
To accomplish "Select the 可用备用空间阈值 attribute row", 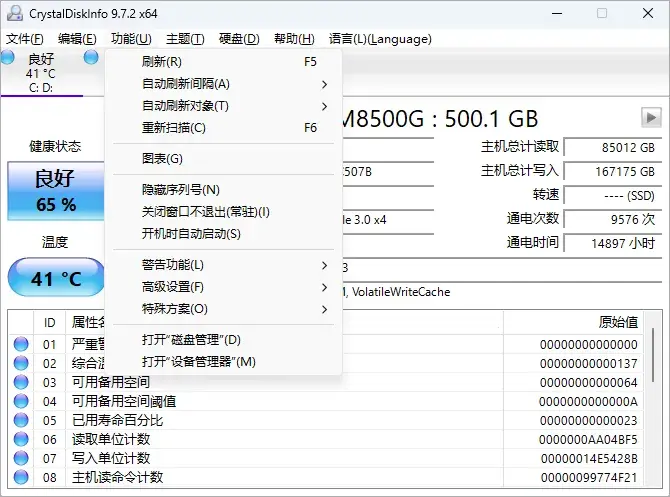I will point(326,401).
